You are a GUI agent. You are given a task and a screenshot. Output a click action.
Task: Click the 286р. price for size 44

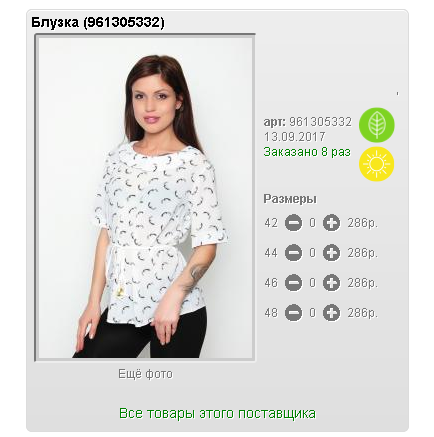(x=363, y=253)
